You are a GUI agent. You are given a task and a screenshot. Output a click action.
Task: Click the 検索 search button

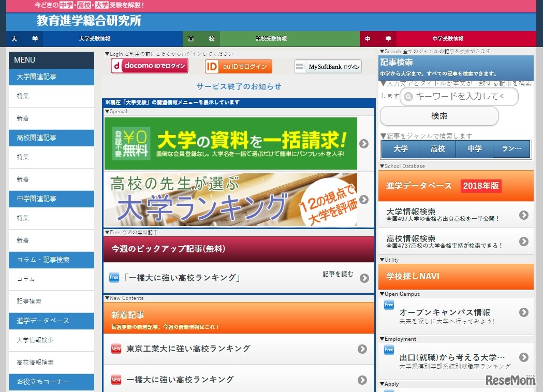(439, 116)
